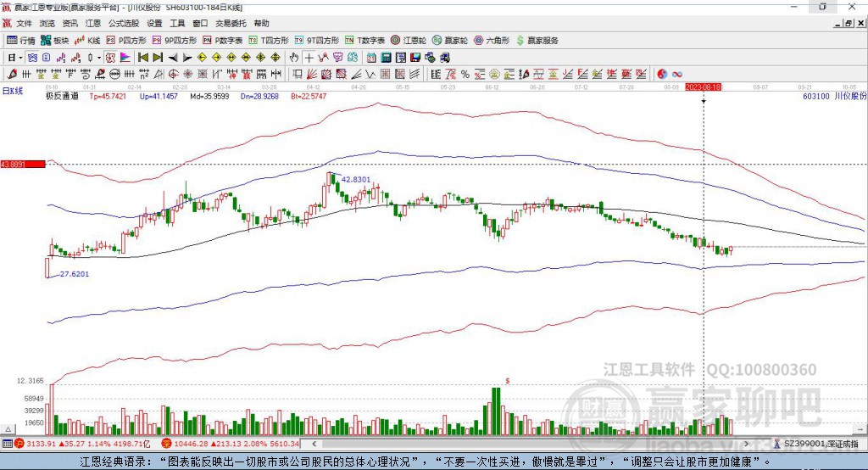868x470 pixels.
Task: Click the 603100 川仪股份 stock label
Action: [x=834, y=97]
